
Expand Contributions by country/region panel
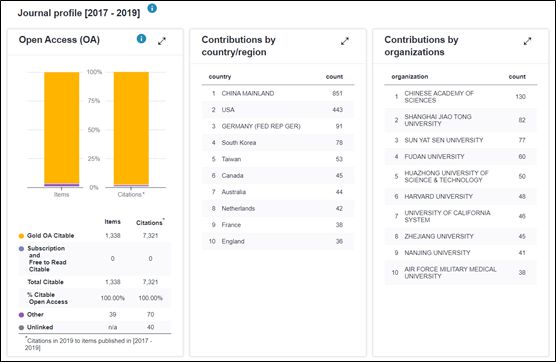point(345,41)
